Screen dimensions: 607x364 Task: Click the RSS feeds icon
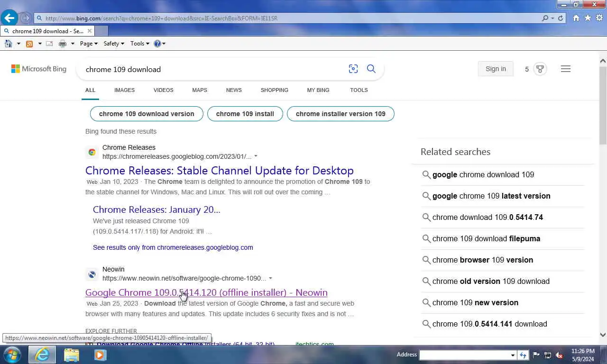point(29,44)
